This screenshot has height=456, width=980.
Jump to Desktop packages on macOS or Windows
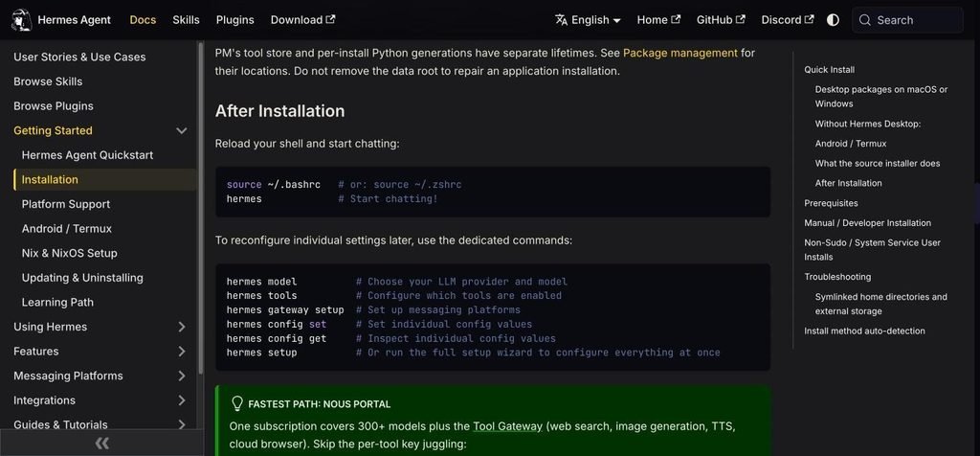coord(881,97)
